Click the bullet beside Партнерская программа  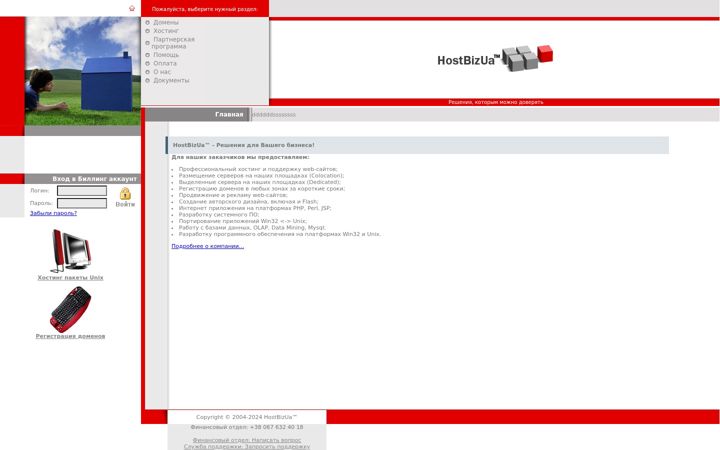pyautogui.click(x=147, y=43)
